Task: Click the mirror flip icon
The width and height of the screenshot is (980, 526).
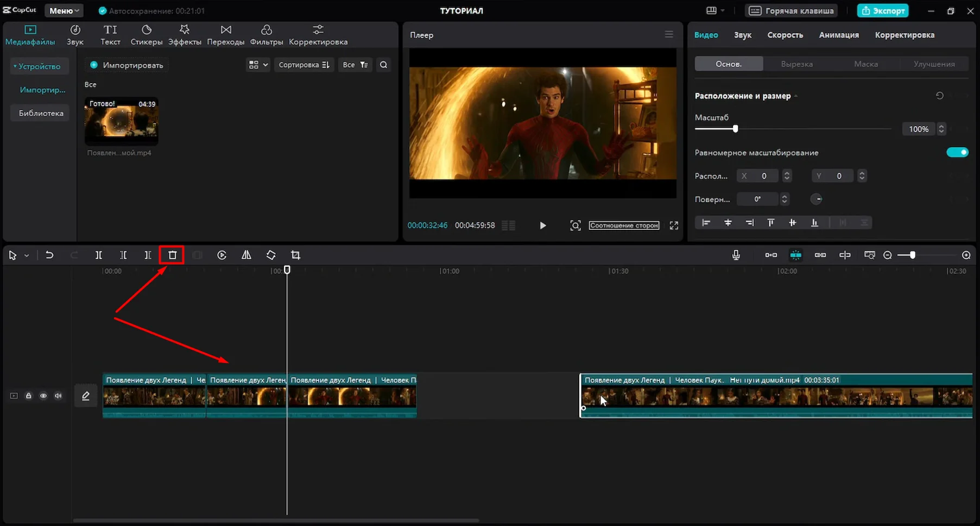Action: tap(246, 255)
